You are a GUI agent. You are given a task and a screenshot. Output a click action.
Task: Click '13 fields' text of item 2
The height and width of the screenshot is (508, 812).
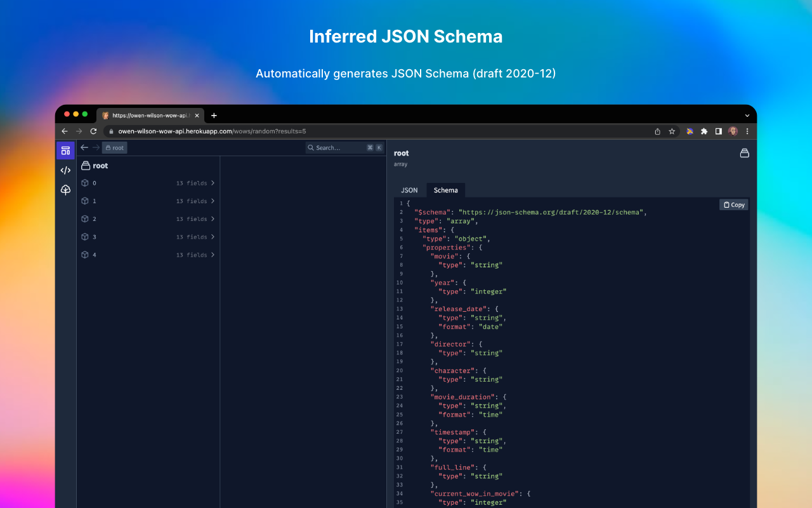(192, 219)
